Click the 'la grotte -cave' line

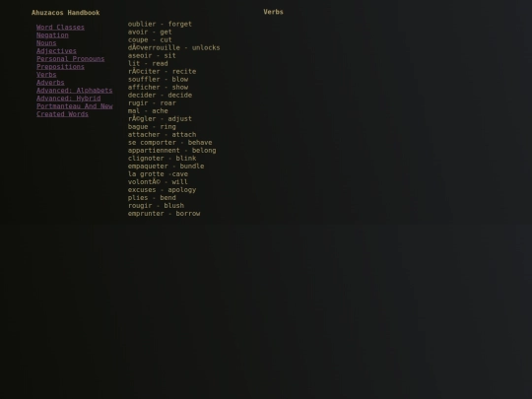click(x=158, y=174)
